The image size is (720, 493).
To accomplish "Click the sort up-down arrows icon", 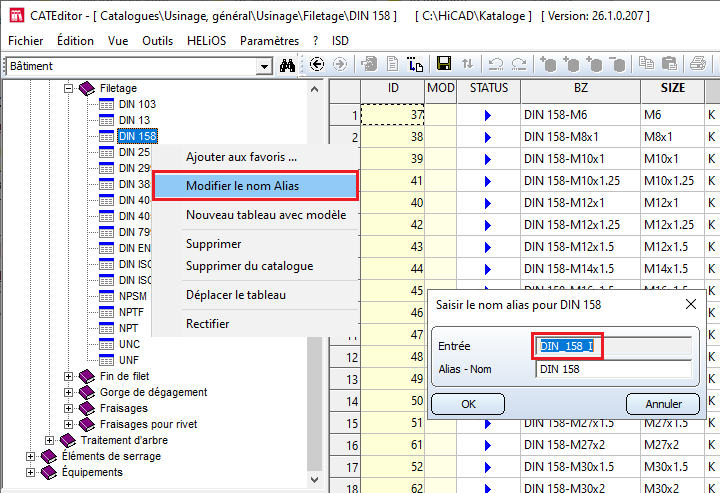I will point(468,64).
